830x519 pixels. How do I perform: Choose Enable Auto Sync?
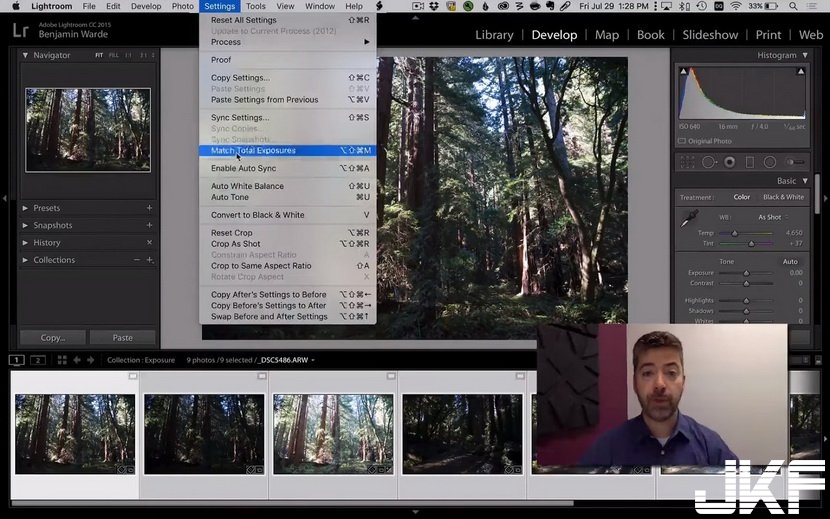(x=288, y=168)
